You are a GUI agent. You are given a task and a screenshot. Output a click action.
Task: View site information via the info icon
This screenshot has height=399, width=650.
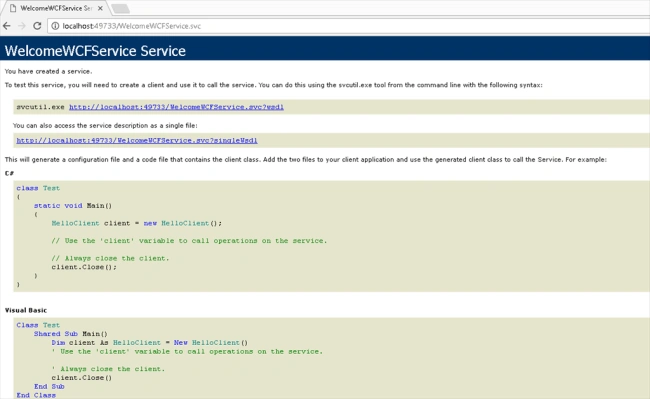(x=55, y=26)
